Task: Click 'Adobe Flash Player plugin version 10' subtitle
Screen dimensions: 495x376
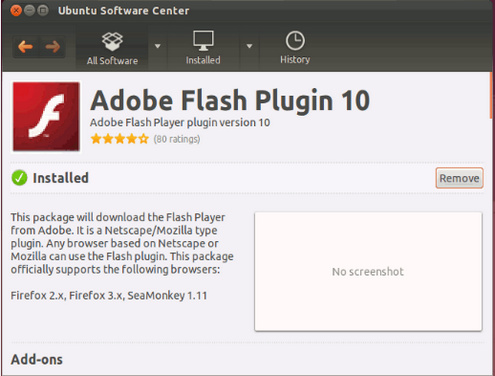Action: click(x=180, y=123)
